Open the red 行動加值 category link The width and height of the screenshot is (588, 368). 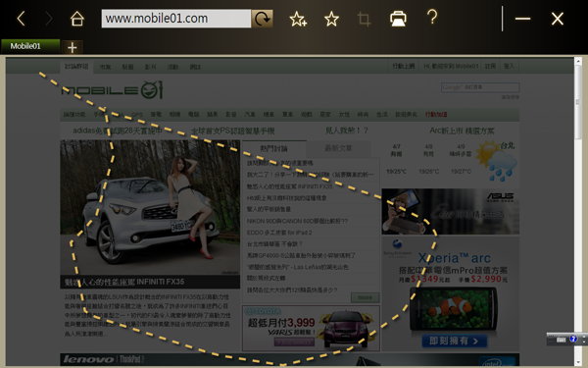tap(436, 114)
